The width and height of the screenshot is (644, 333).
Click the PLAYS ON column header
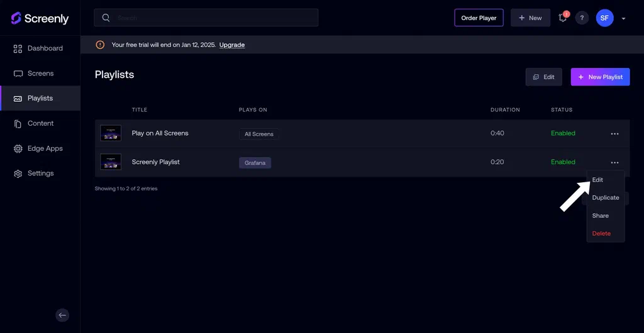coord(253,110)
